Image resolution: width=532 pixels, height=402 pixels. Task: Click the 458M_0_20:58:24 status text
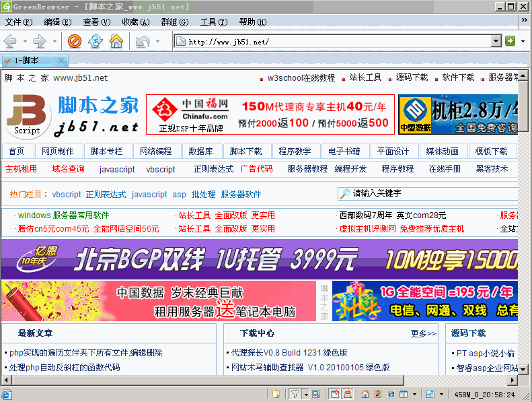[484, 395]
